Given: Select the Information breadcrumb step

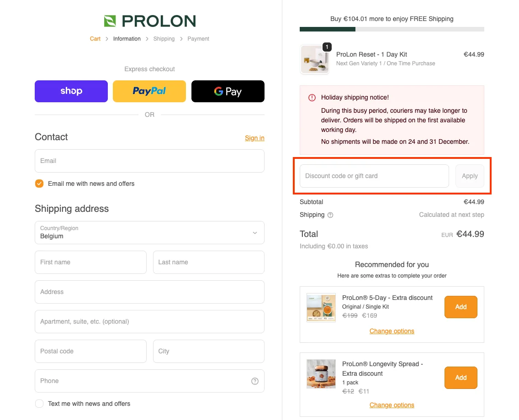Looking at the screenshot, I should point(127,39).
